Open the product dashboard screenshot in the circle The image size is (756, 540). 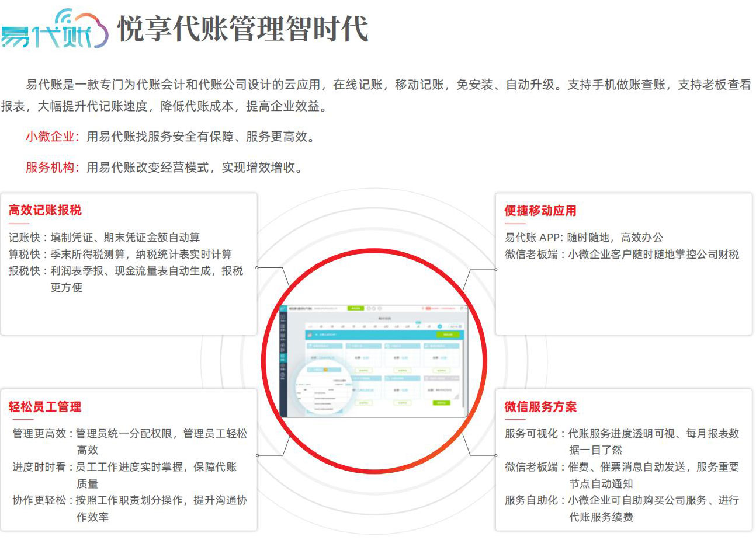click(374, 361)
